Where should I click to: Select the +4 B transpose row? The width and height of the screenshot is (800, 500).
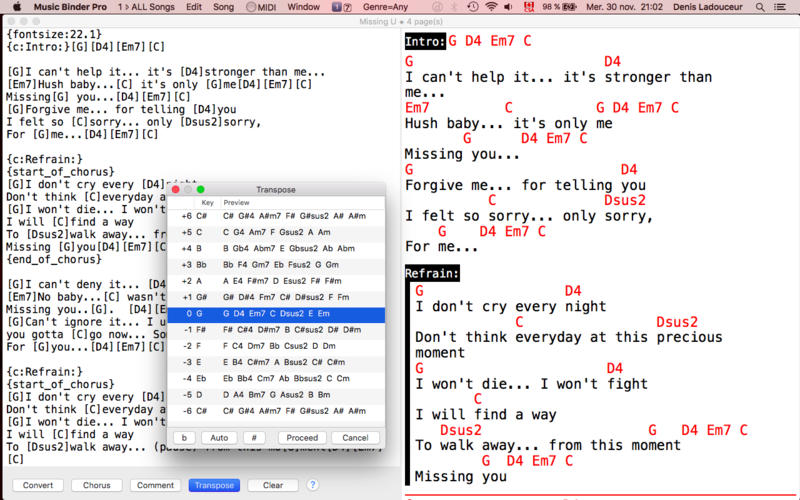point(276,248)
